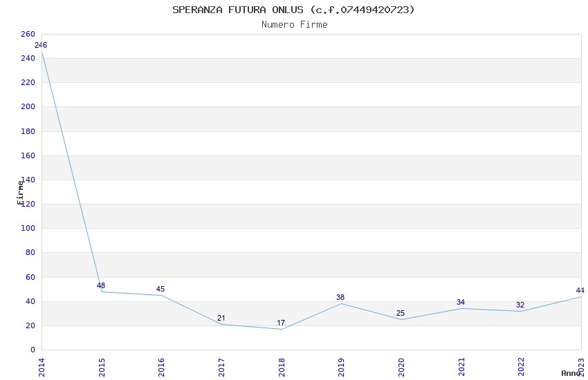588x380 pixels.
Task: Click the subtitle Numero Firme
Action: [x=295, y=25]
